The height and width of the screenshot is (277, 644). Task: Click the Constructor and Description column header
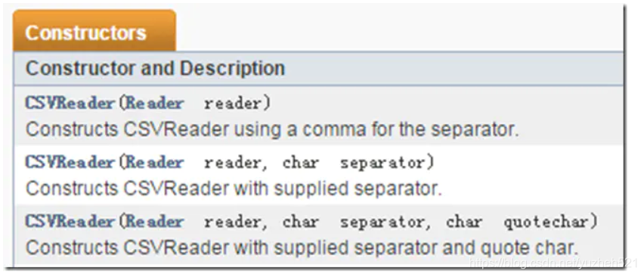tap(155, 68)
